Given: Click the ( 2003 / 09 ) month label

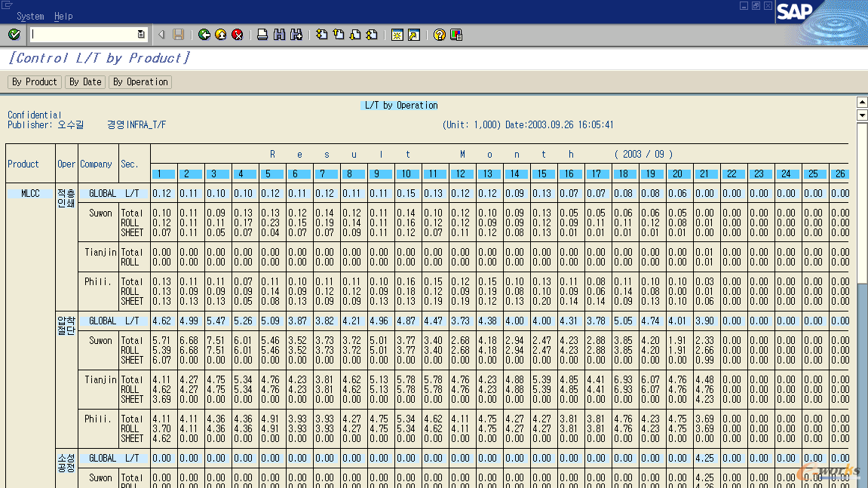Looking at the screenshot, I should point(643,155).
